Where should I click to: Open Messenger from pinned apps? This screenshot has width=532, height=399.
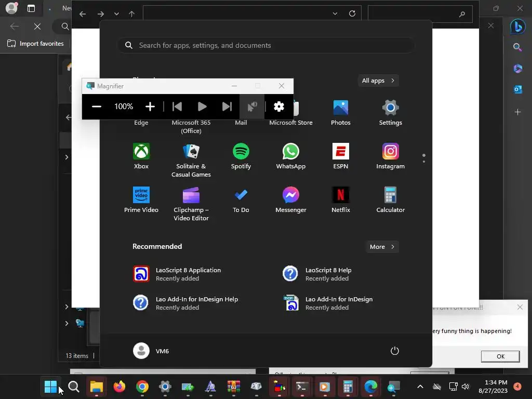coord(291,200)
